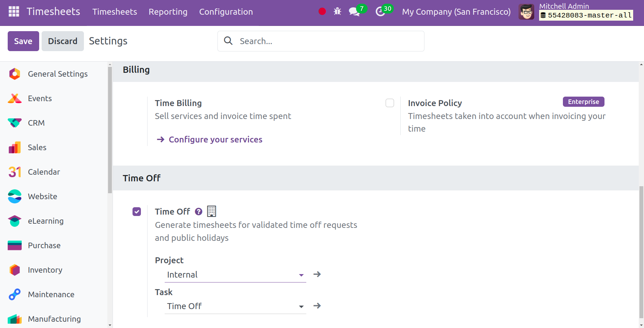Open the conversations chat icon
Viewport: 644px width, 328px height.
pyautogui.click(x=354, y=12)
